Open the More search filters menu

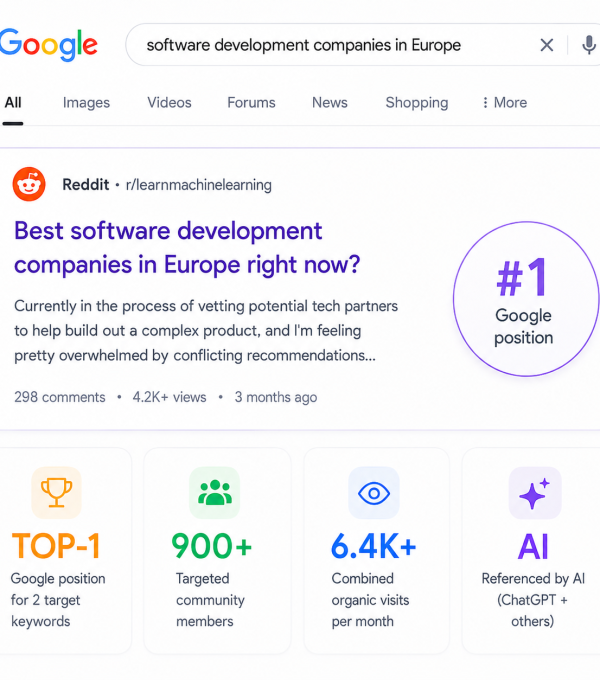pyautogui.click(x=505, y=102)
